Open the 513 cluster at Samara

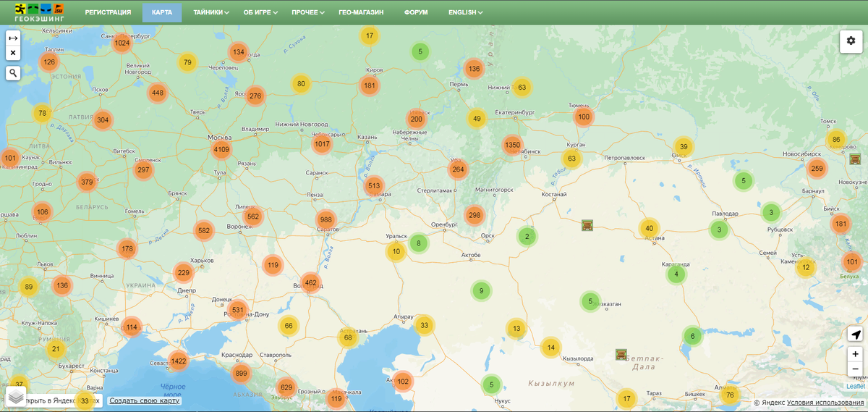click(374, 185)
